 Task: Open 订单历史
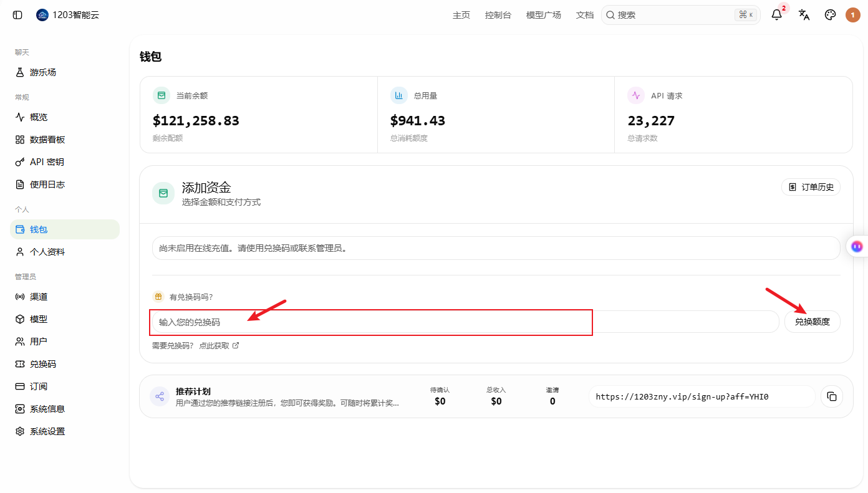[811, 187]
